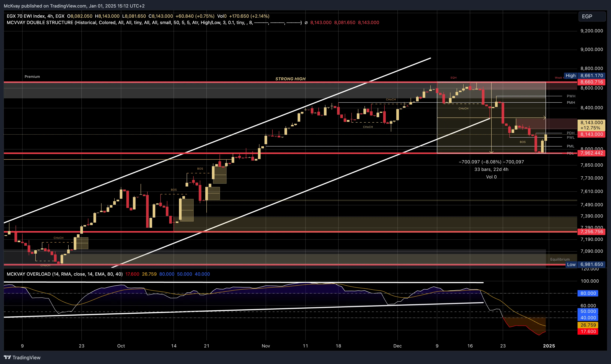Click the blue 80.000 oscillator level label
The width and height of the screenshot is (611, 364).
pyautogui.click(x=588, y=293)
